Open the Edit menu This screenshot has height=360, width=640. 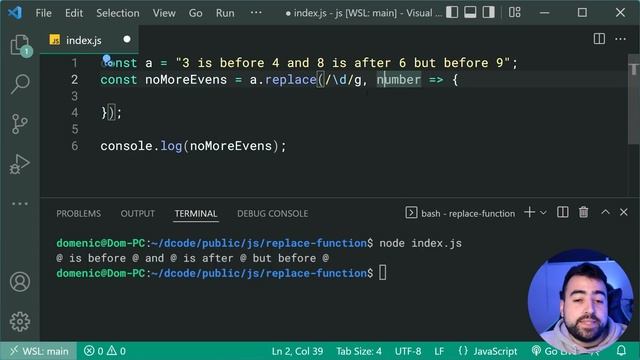tap(74, 13)
